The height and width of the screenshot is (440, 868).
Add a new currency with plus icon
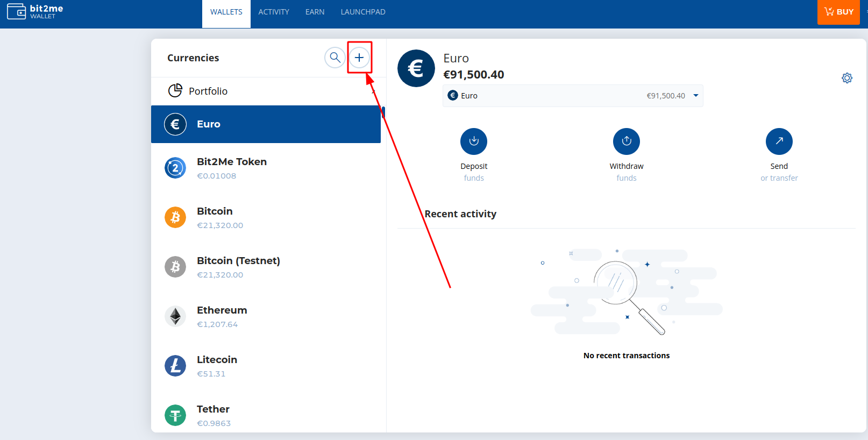pos(359,57)
